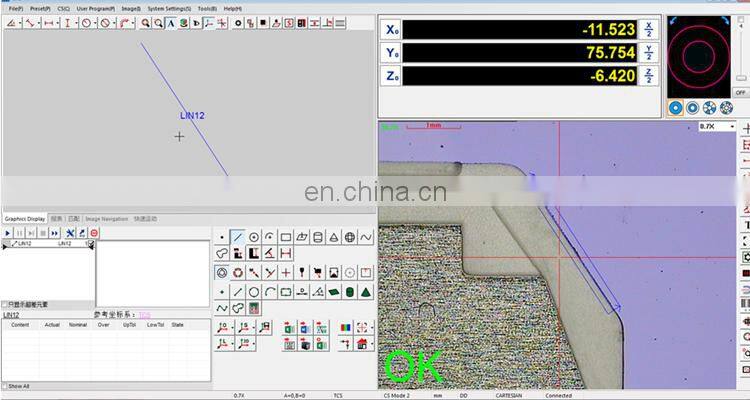This screenshot has height=400, width=750.
Task: Select the sphere tool in the top palette row
Action: 350,237
